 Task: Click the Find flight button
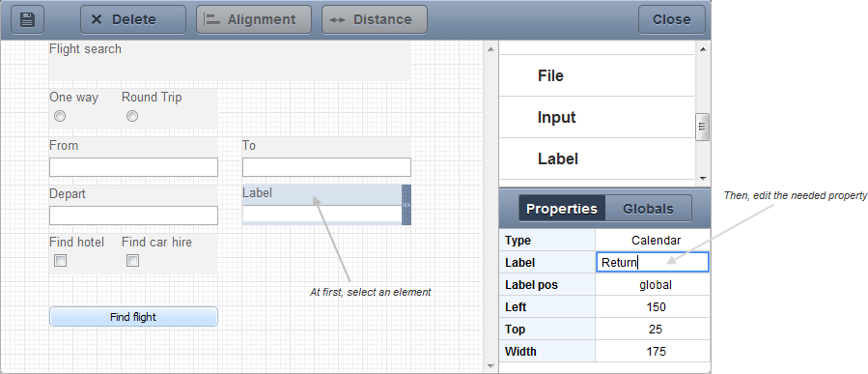133,317
